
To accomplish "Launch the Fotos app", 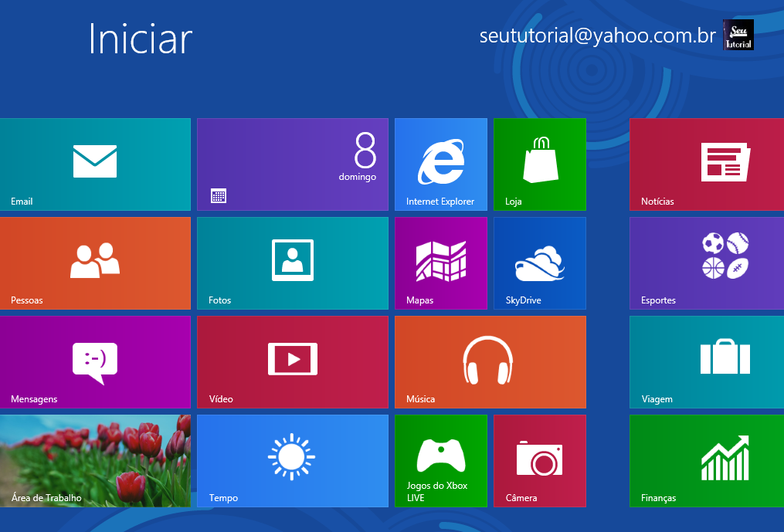I will (x=292, y=263).
